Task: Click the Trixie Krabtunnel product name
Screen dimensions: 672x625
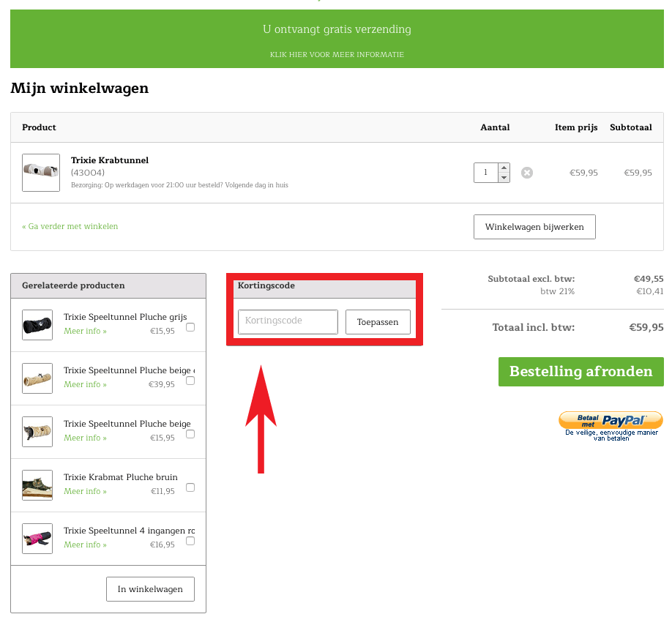Action: click(x=110, y=160)
